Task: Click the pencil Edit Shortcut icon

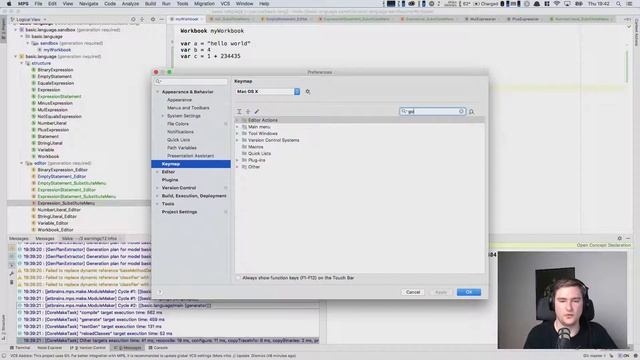Action: (257, 111)
